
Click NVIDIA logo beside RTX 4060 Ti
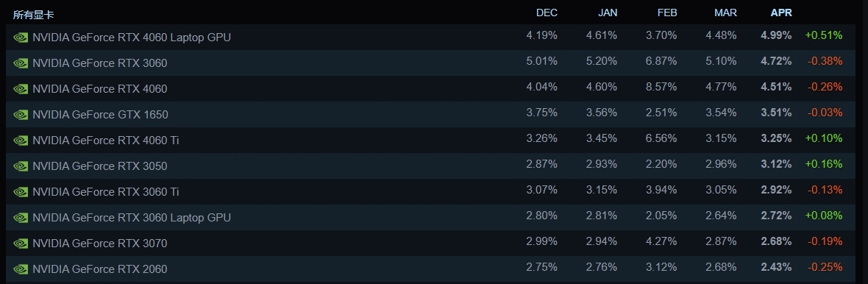point(21,141)
